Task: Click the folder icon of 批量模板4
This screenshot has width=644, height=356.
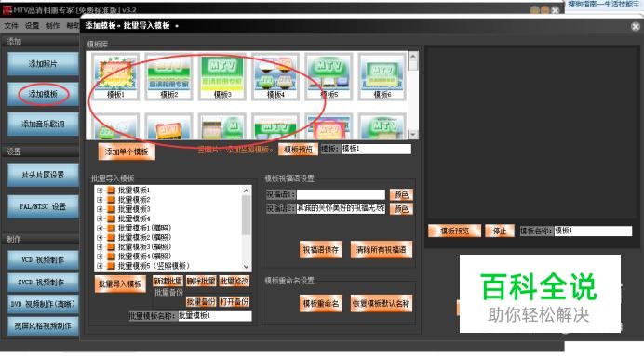Action: coord(111,218)
